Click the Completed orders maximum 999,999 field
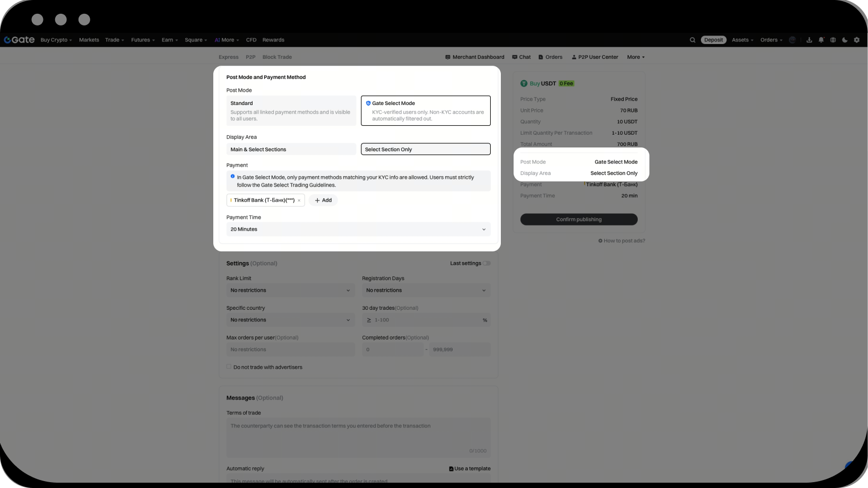The height and width of the screenshot is (488, 868). coord(460,350)
